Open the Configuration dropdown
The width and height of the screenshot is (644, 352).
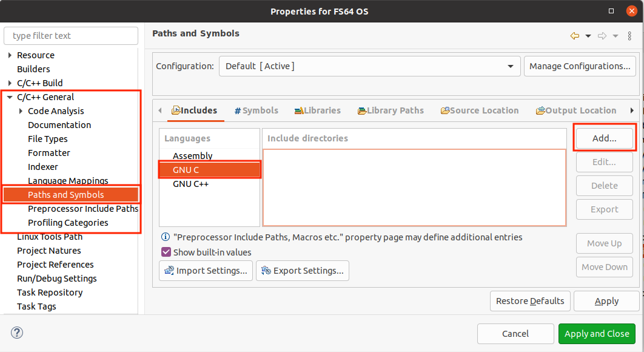(370, 66)
